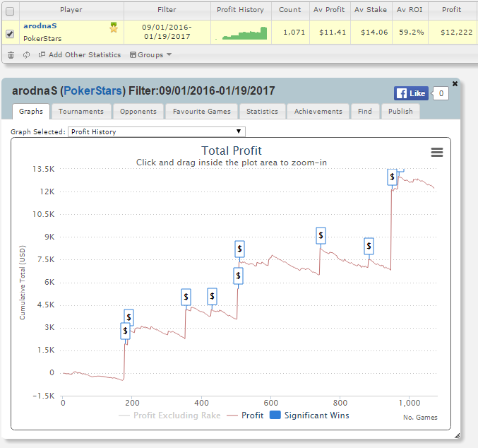Open the chart hamburger export menu
This screenshot has height=448, width=478.
coord(437,152)
